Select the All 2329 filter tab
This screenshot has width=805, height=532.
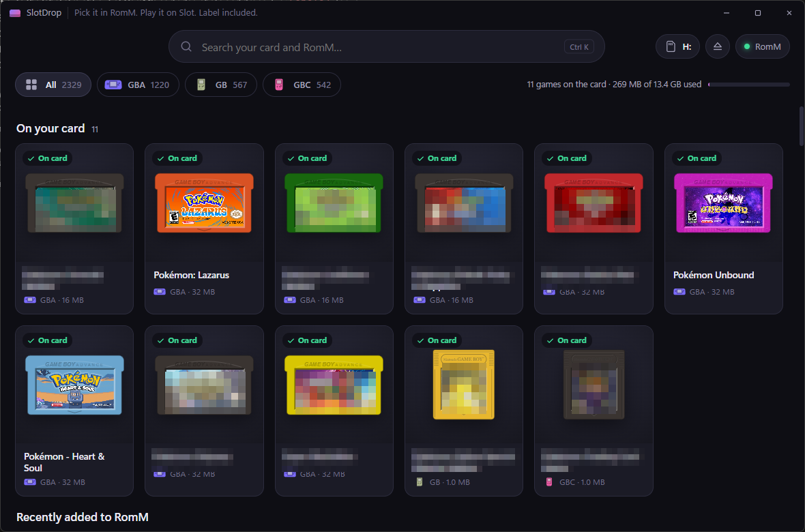[53, 85]
